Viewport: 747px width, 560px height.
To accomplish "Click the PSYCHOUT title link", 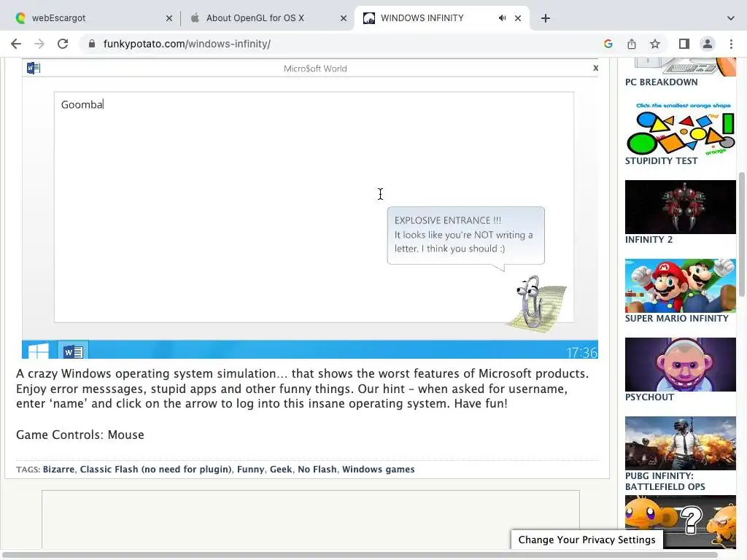I will (x=649, y=397).
